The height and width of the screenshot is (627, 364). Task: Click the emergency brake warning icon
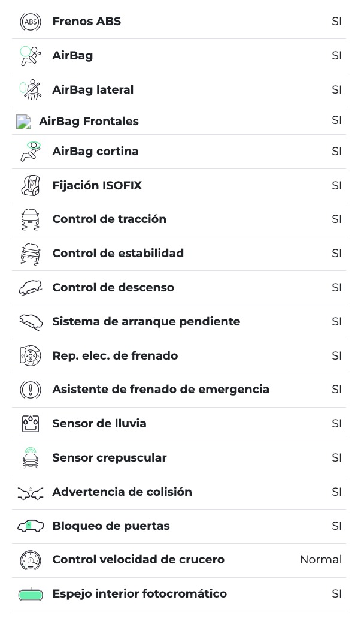point(30,390)
